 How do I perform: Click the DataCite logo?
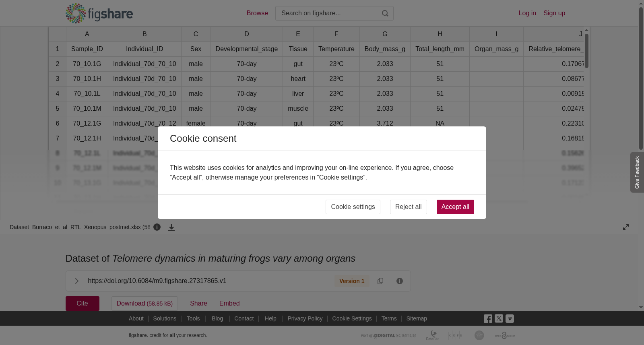[433, 335]
